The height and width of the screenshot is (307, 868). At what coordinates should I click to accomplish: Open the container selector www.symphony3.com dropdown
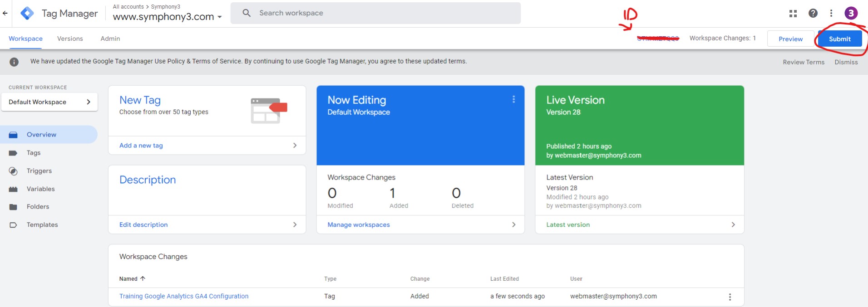[167, 17]
